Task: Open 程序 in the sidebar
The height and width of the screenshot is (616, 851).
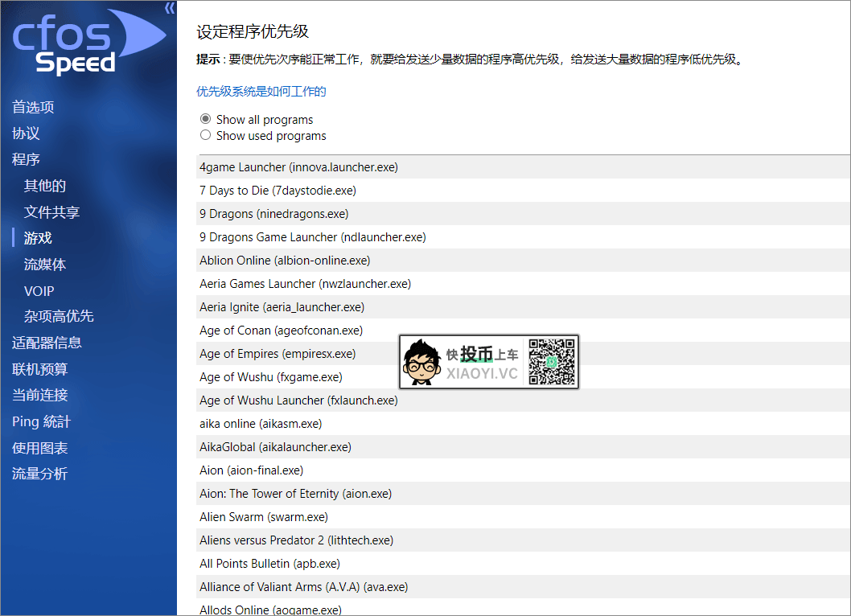Action: click(26, 159)
